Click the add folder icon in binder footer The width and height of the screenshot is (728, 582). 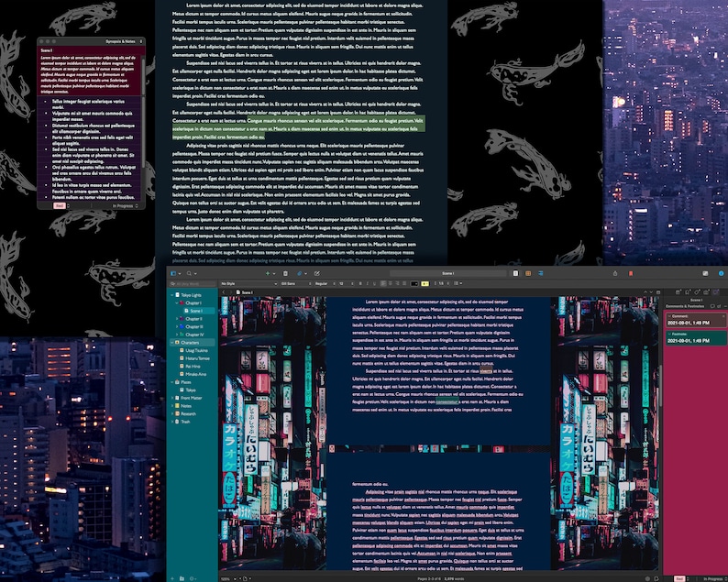182,578
